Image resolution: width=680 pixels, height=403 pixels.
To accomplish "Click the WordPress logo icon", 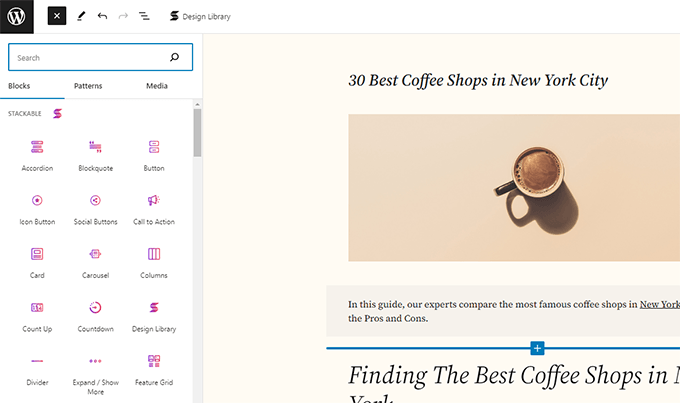I will (x=17, y=17).
